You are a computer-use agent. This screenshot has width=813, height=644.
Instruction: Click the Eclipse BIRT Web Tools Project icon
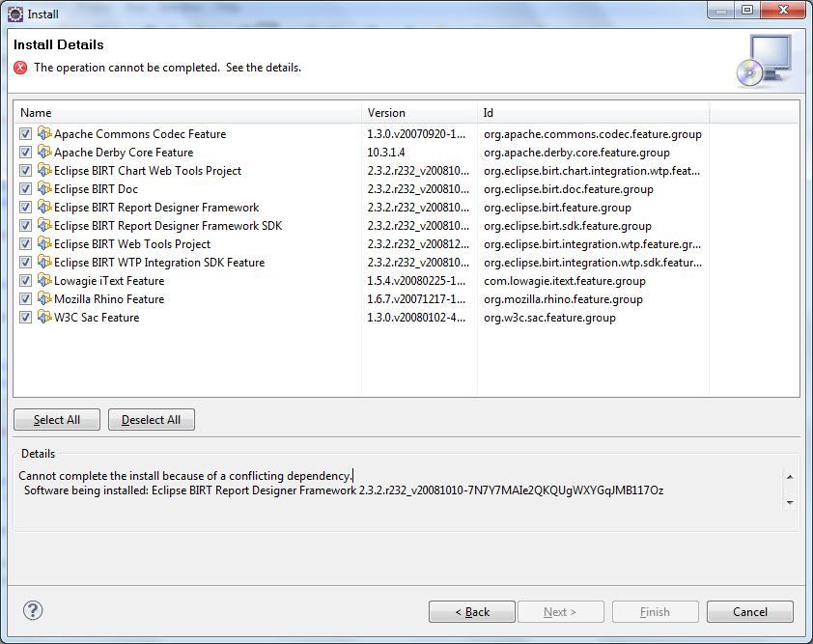pos(45,243)
